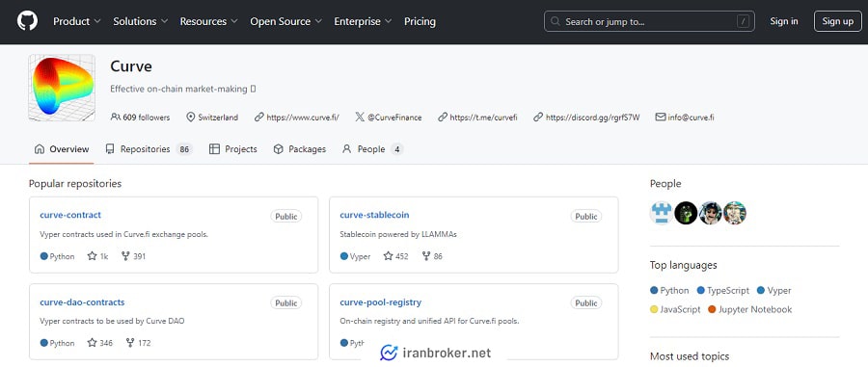Switch to the People tab
This screenshot has width=868, height=367.
(x=372, y=149)
